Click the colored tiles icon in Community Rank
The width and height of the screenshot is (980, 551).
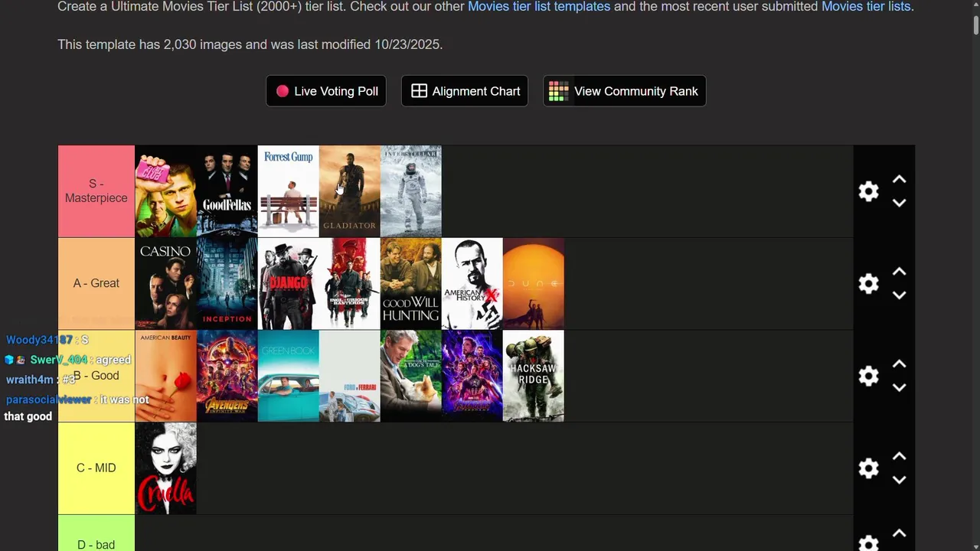pos(558,91)
